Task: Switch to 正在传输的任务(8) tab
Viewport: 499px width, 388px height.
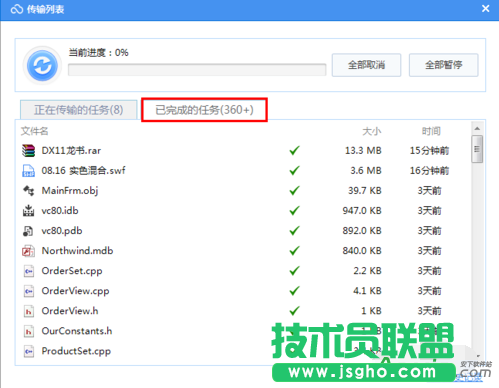Action: click(79, 110)
